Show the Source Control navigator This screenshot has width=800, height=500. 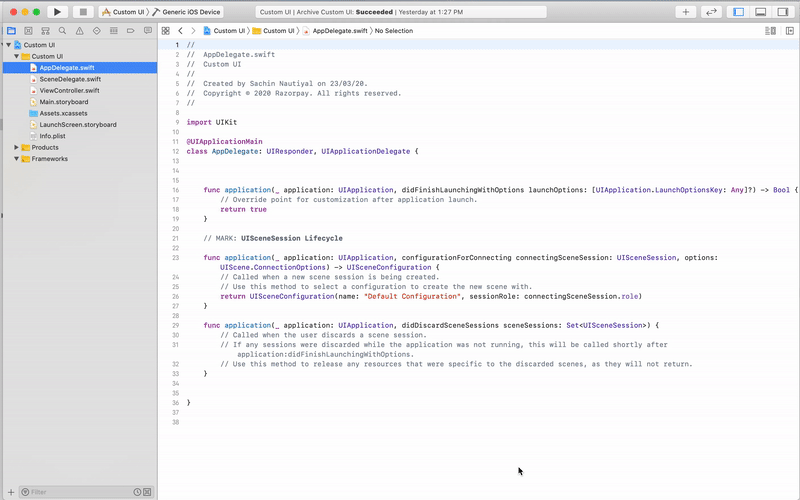[28, 31]
